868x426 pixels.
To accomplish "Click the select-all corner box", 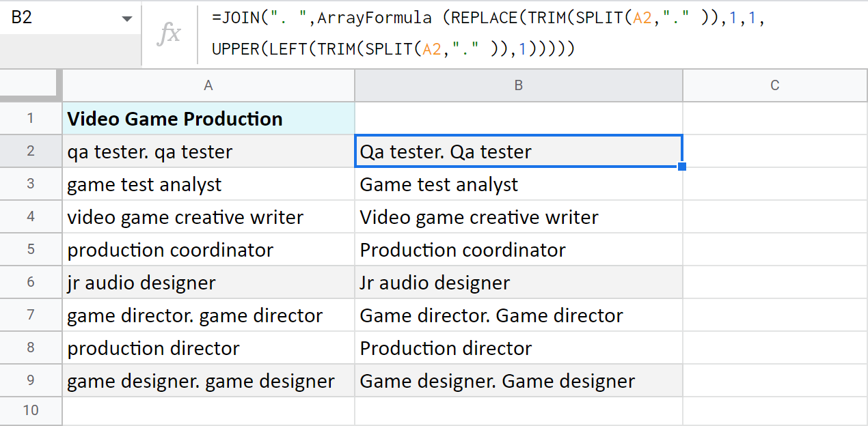I will [x=31, y=85].
